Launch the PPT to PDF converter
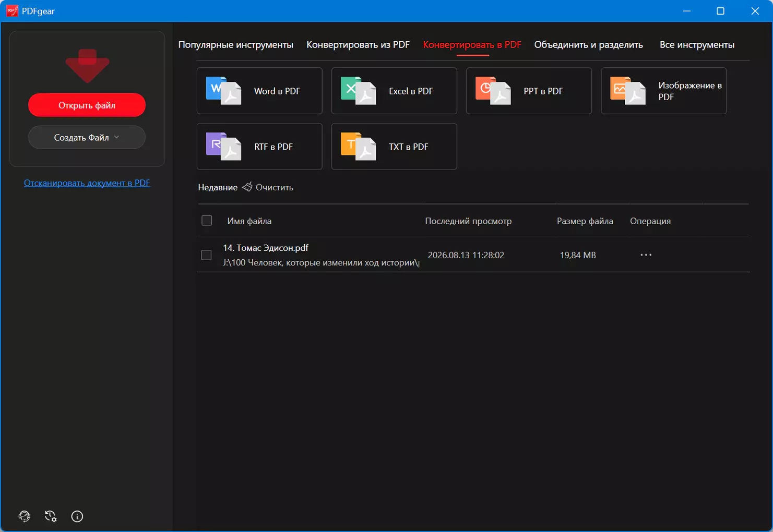773x532 pixels. pos(529,91)
